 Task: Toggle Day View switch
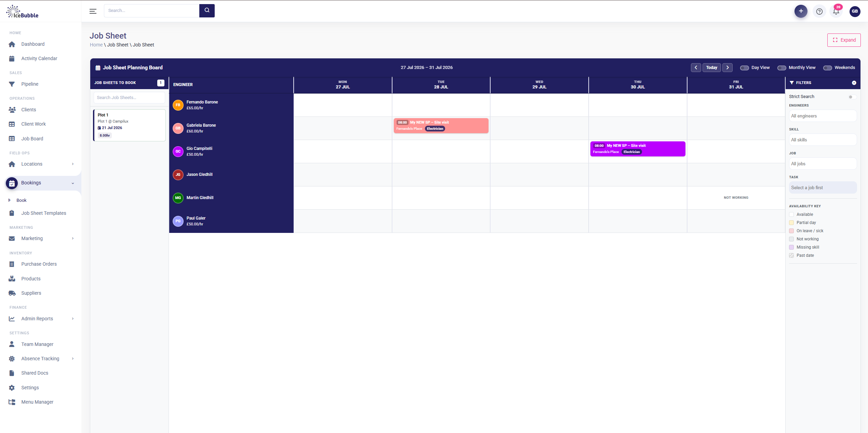coord(744,68)
